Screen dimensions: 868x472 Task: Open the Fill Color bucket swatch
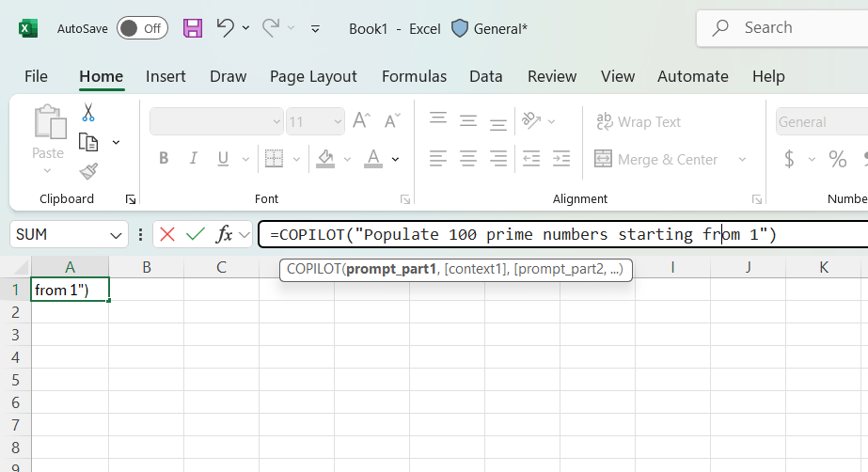(x=325, y=159)
